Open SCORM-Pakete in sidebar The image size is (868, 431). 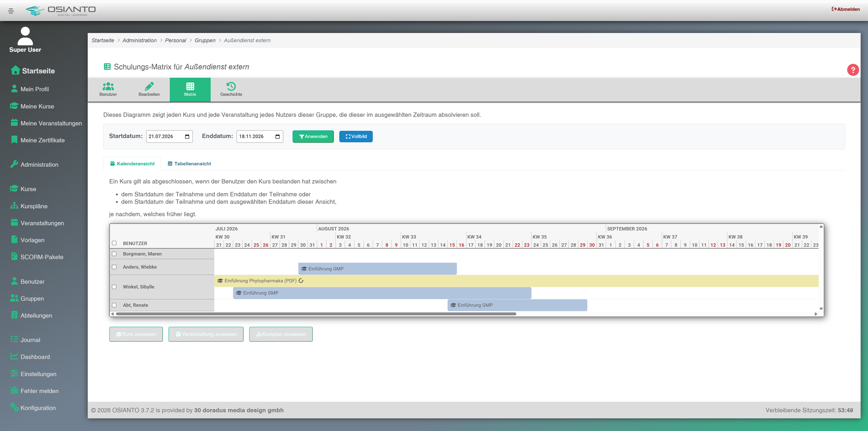tap(37, 257)
